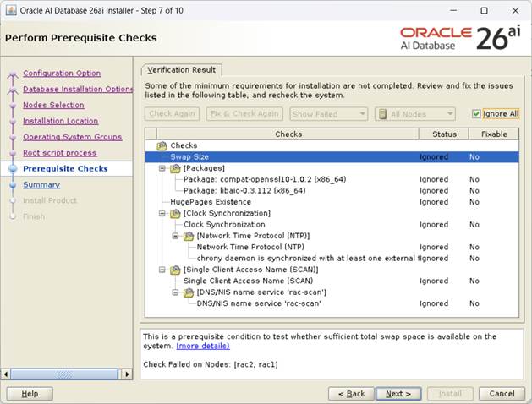Screen dimensions: 532x404
Task: Toggle the Ignore All checkbox
Action: tap(476, 114)
